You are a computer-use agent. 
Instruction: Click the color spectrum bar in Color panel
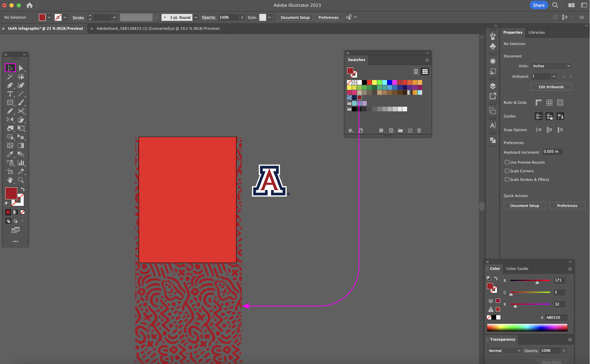pyautogui.click(x=527, y=327)
